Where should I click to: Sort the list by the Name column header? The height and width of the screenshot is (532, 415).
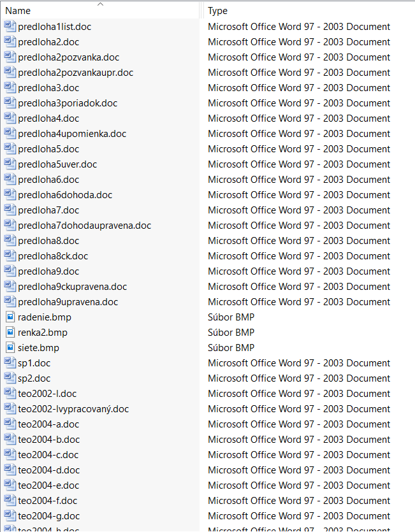18,11
